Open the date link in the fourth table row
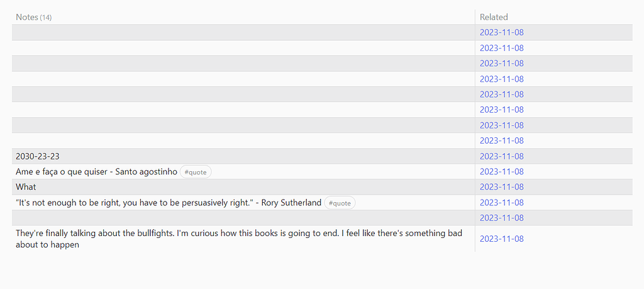 coord(501,79)
